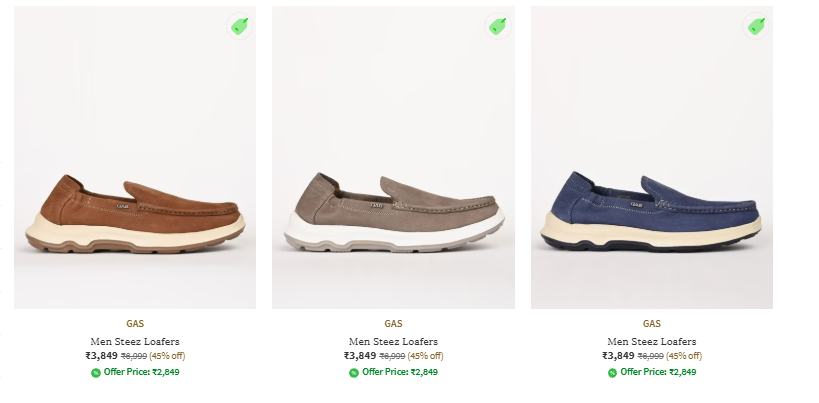Click GAS brand link under brown loafer
Viewport: 819px width, 403px height.
[135, 324]
